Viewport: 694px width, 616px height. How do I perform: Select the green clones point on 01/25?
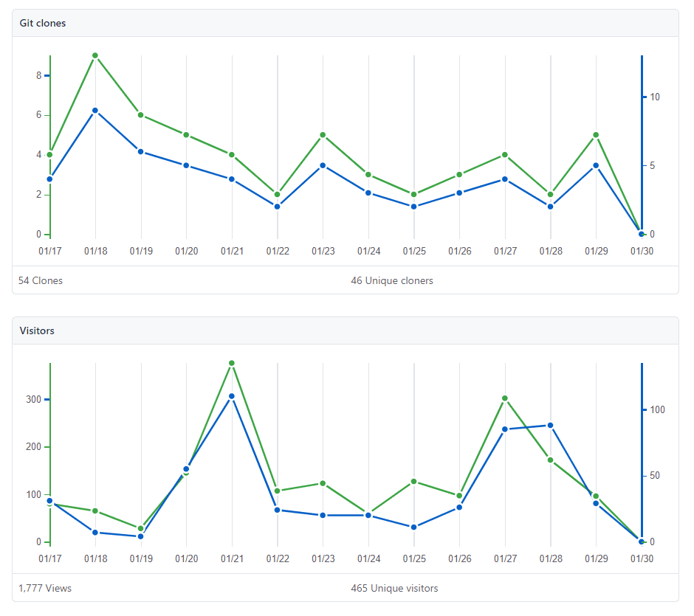pyautogui.click(x=414, y=193)
